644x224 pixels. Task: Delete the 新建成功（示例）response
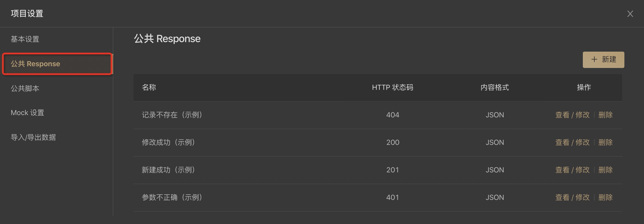[605, 170]
